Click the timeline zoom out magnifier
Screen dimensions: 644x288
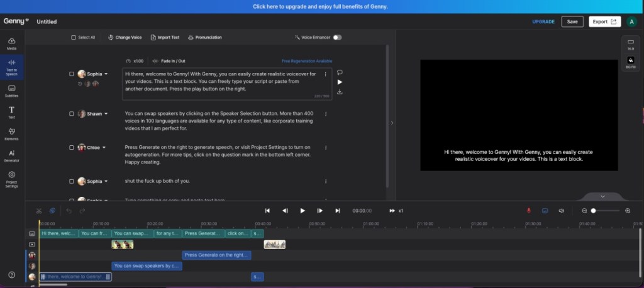pos(584,211)
